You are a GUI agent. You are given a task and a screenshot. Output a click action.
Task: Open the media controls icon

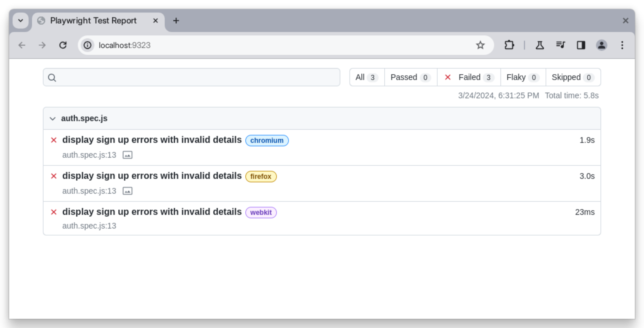pyautogui.click(x=560, y=45)
